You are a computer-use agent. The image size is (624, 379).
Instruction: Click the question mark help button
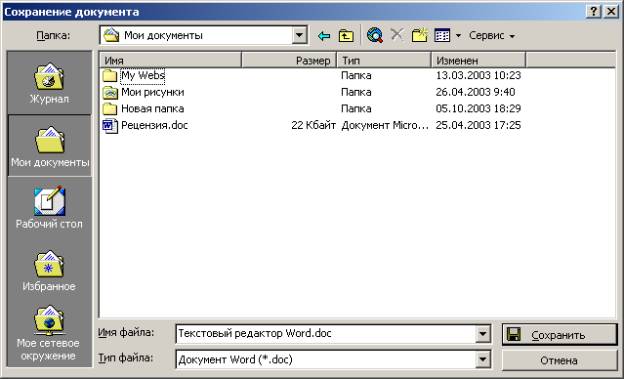click(593, 12)
